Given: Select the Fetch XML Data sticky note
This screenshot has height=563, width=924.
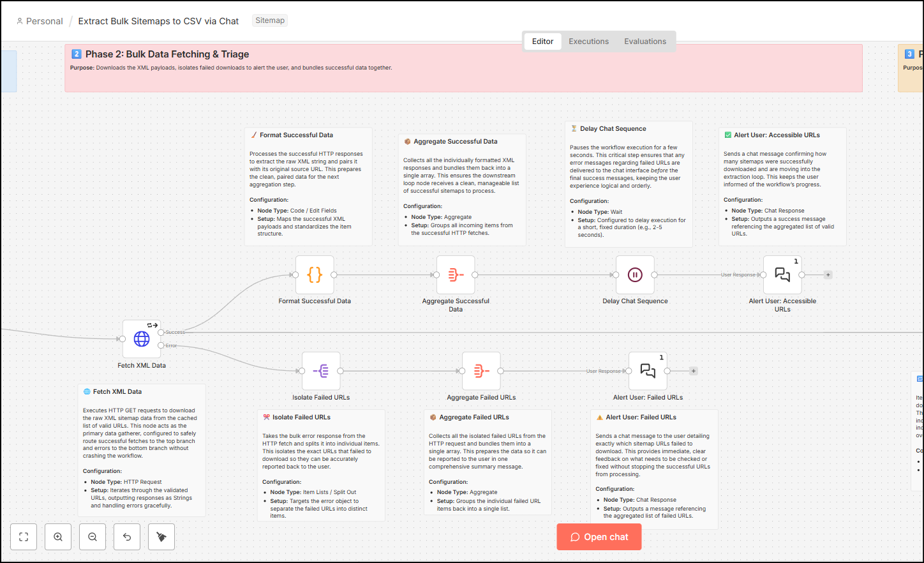Looking at the screenshot, I should 142,450.
